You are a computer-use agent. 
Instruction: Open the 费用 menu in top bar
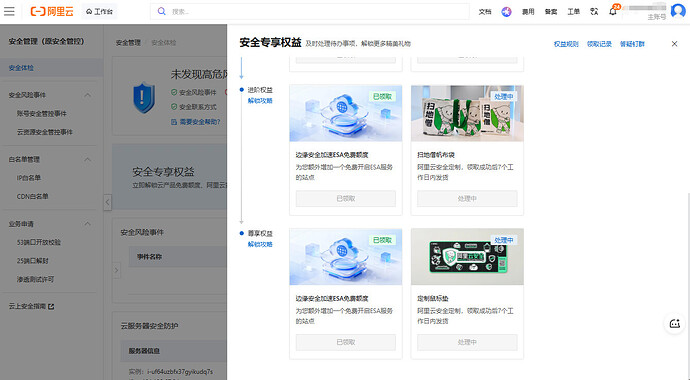pos(528,12)
